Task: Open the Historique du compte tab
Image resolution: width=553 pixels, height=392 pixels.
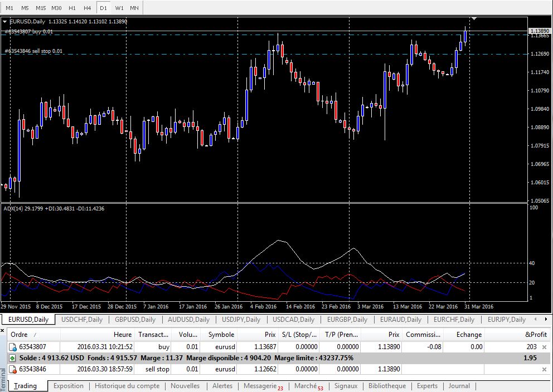Action: tap(127, 386)
